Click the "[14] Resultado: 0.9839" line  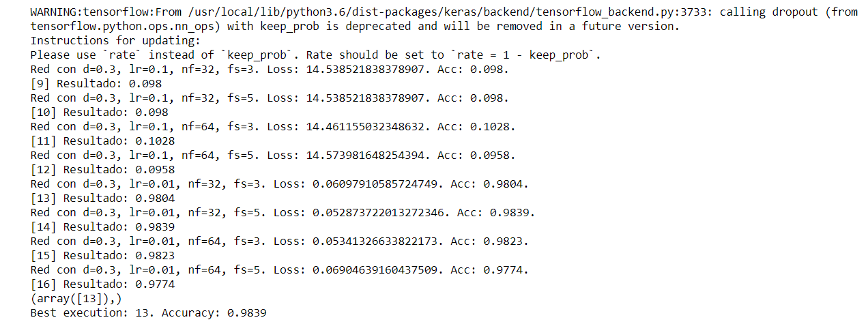(102, 226)
